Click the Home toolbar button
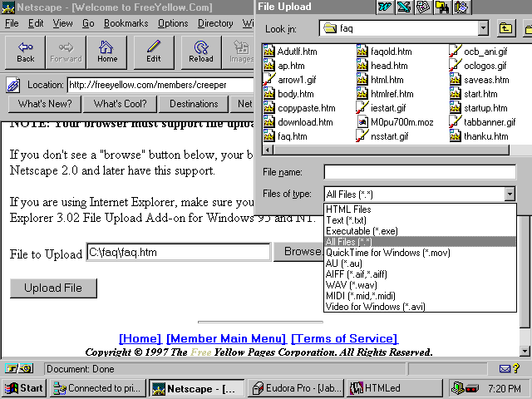Screen dimensions: 532x399 [x=107, y=52]
